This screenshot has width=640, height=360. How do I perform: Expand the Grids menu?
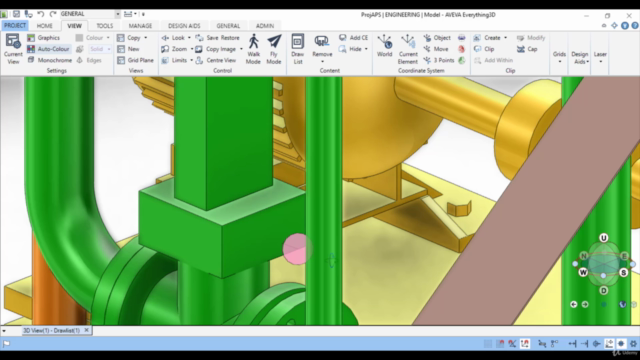[x=559, y=57]
